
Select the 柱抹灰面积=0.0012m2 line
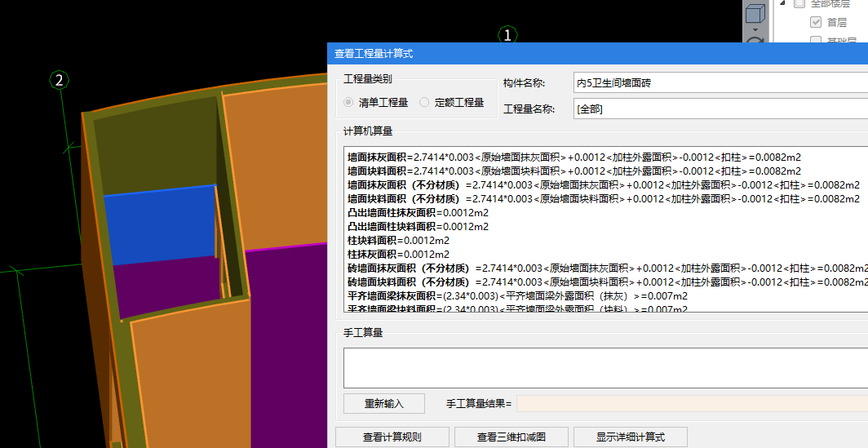pos(399,255)
